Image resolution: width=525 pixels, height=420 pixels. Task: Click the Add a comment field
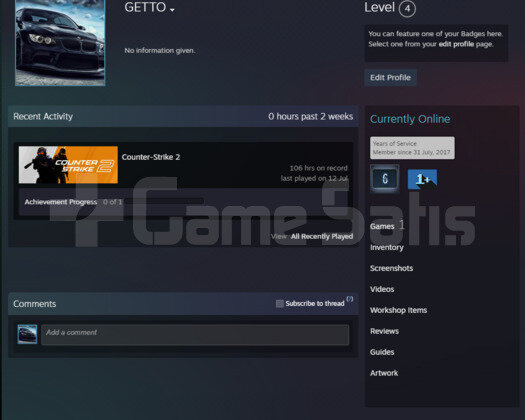pos(195,334)
